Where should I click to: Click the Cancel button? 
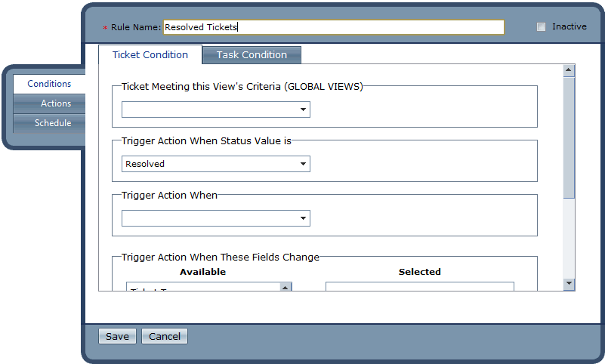point(165,337)
